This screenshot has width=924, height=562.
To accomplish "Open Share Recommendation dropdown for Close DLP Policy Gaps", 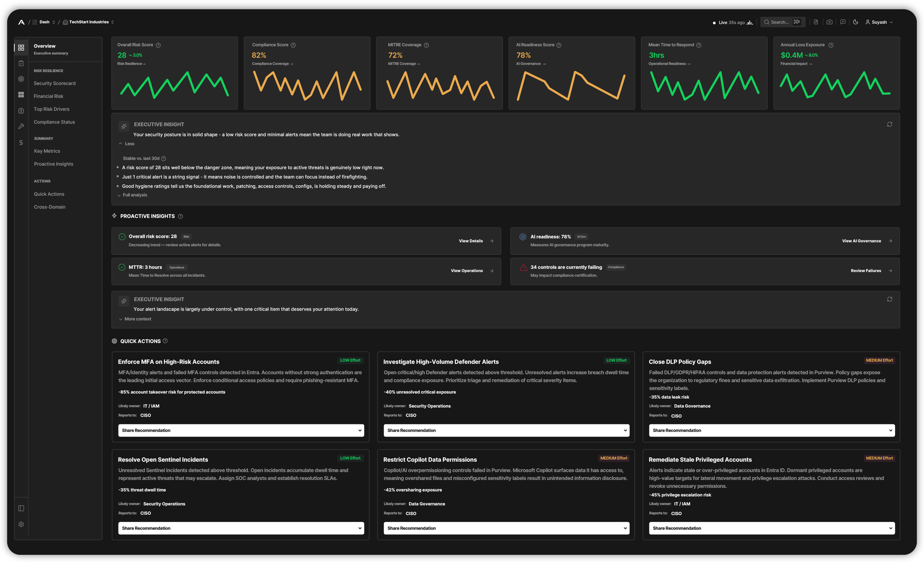I will click(771, 430).
